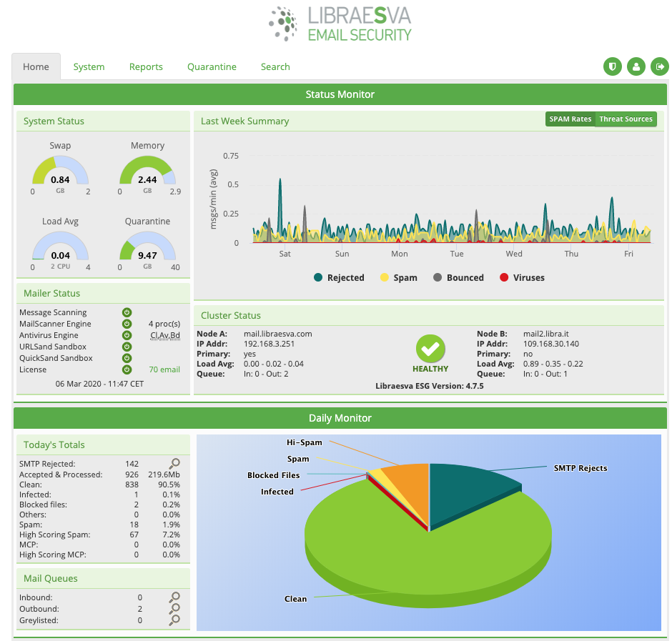Screen dimensions: 672x641
Task: Toggle the Message Scanning power icon
Action: tap(127, 312)
